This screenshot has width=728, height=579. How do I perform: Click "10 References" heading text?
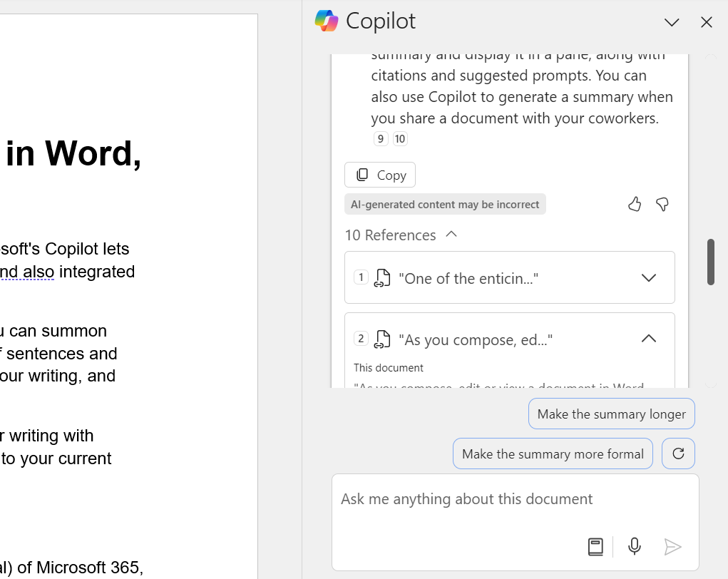click(x=390, y=235)
